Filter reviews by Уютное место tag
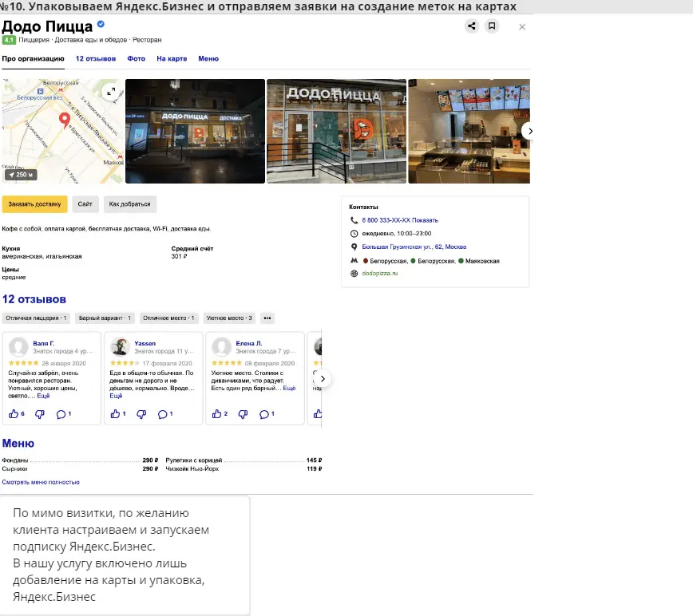The height and width of the screenshot is (616, 693). (229, 318)
